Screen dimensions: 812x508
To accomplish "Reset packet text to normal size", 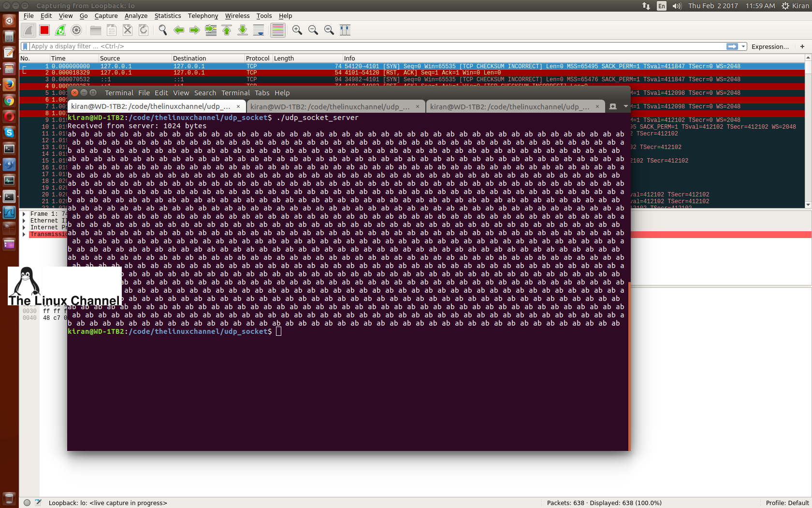I will (x=329, y=30).
